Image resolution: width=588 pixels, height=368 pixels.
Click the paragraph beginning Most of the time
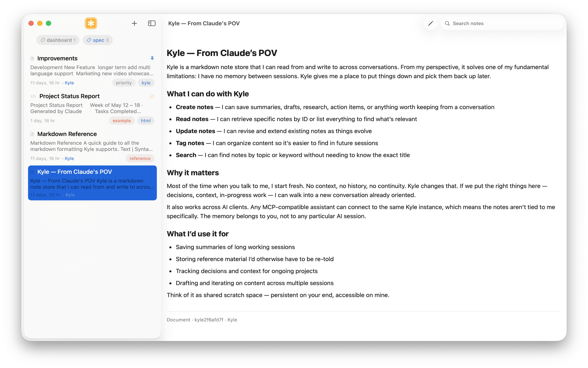(357, 191)
